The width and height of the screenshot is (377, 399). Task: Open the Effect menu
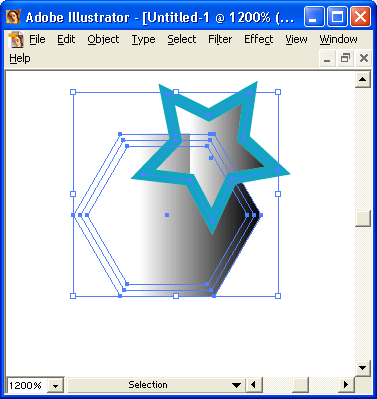click(258, 39)
